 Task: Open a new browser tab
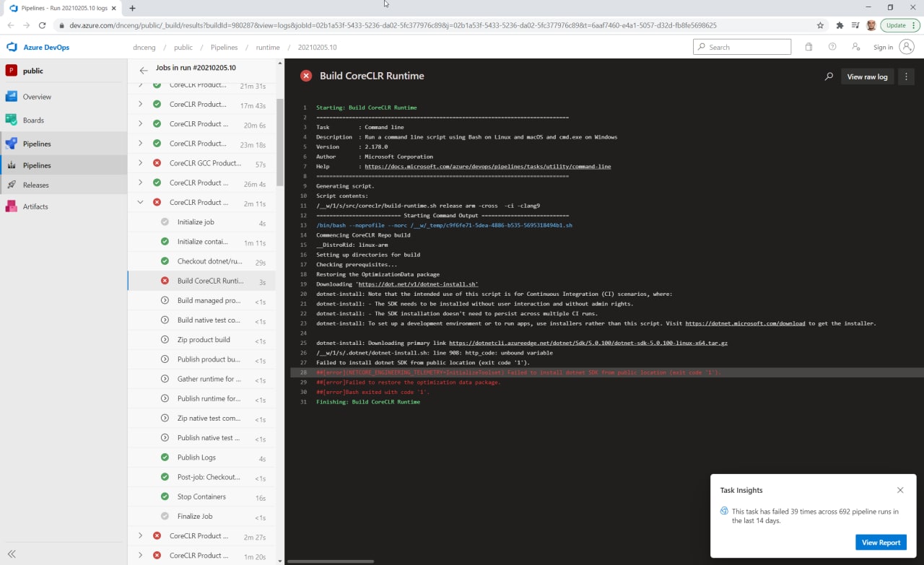click(x=132, y=8)
